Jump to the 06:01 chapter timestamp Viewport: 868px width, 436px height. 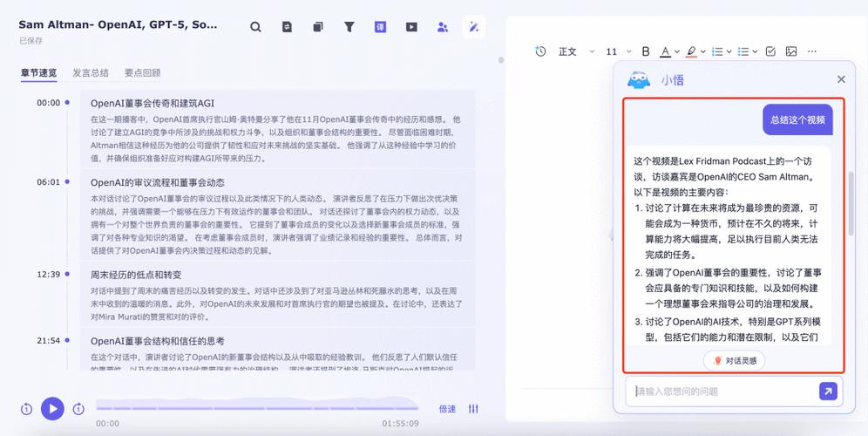pos(49,181)
